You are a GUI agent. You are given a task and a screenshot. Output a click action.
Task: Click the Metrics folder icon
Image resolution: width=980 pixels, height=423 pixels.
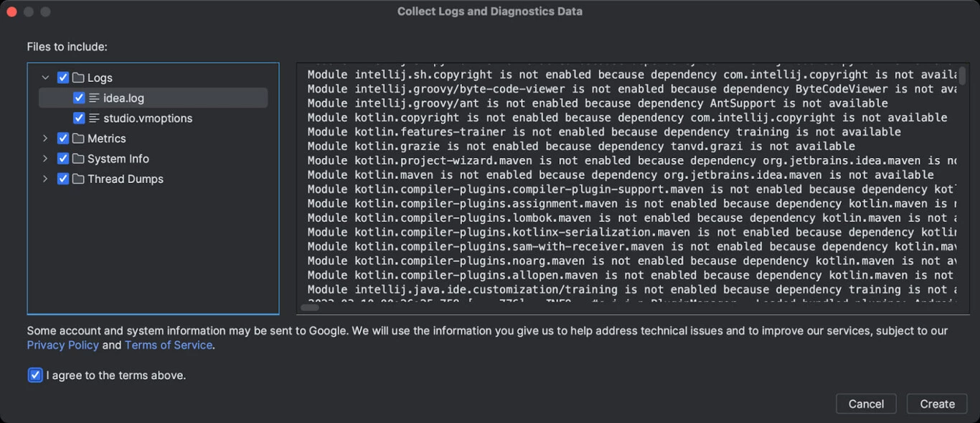[x=78, y=139]
